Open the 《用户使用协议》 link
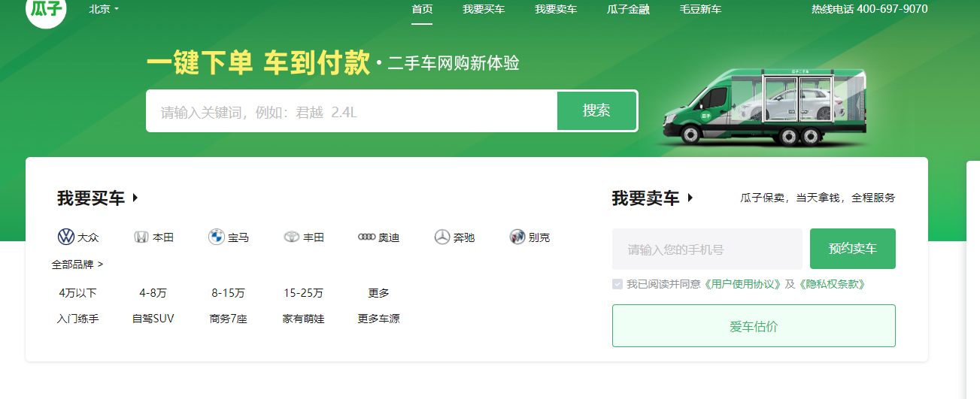Viewport: 980px width, 399px height. pyautogui.click(x=743, y=284)
